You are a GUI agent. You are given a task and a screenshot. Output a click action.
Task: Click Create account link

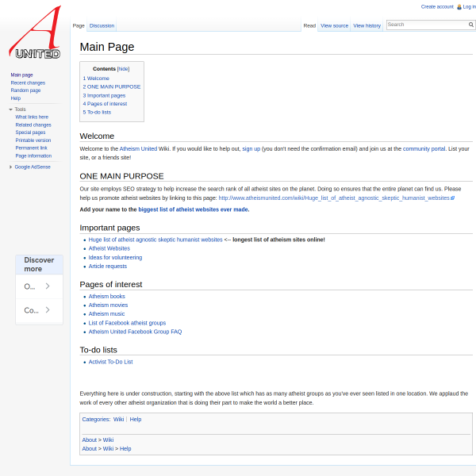(437, 6)
